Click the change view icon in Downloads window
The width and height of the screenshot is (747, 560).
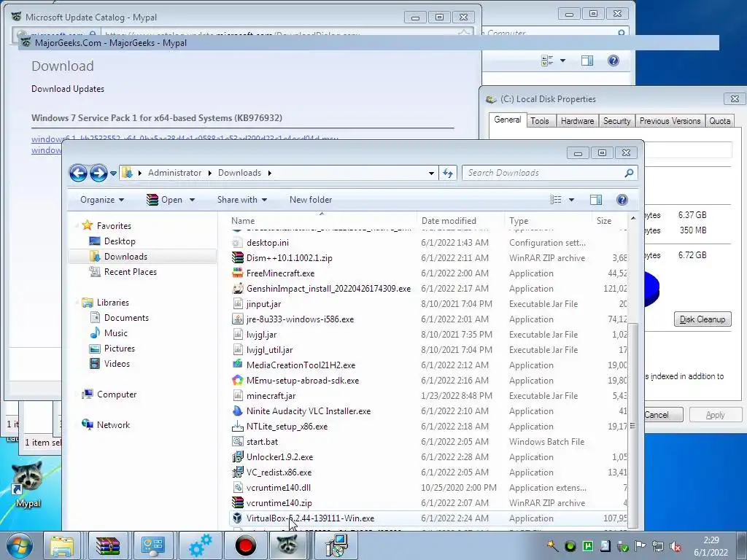(x=555, y=200)
